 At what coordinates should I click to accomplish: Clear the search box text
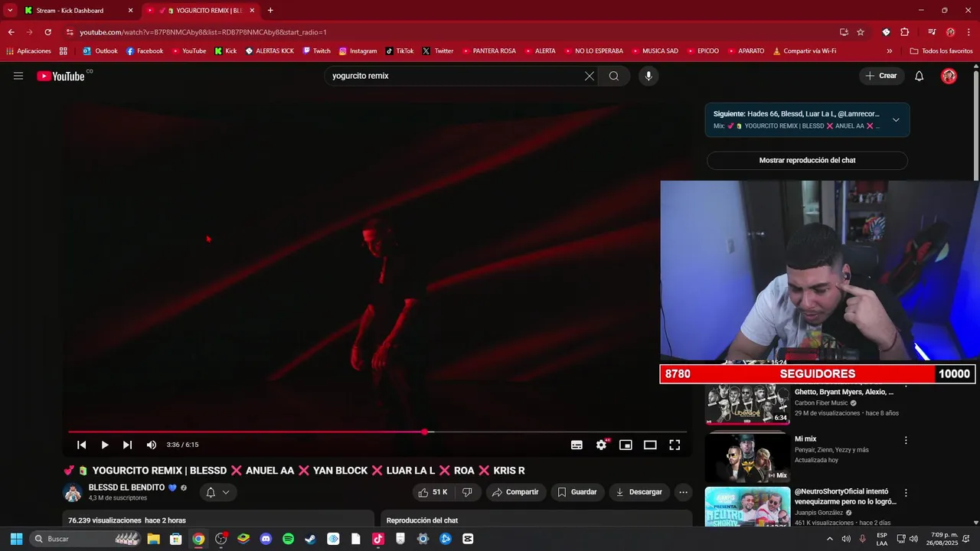590,76
